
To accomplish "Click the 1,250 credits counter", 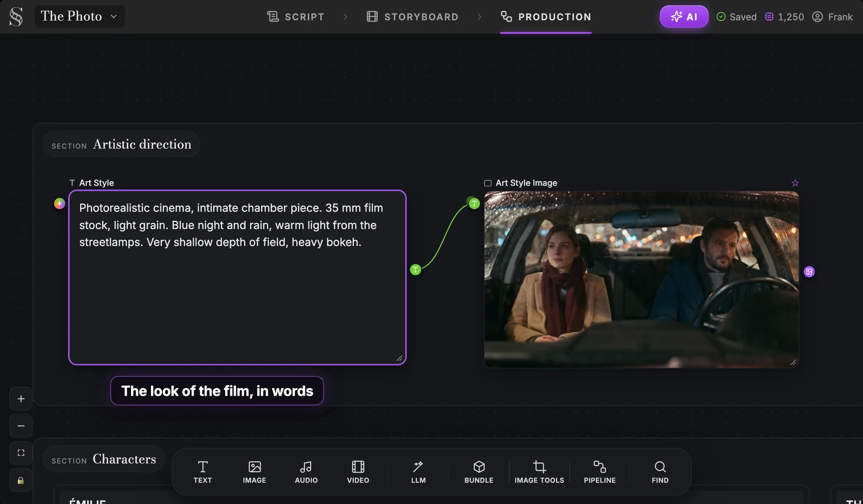I will click(x=784, y=17).
